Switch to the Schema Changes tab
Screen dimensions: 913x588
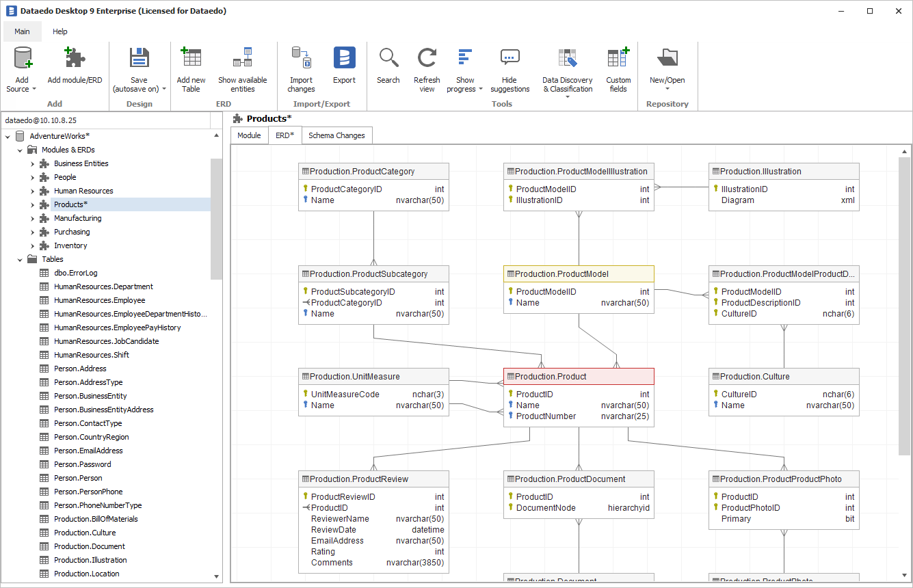point(336,135)
